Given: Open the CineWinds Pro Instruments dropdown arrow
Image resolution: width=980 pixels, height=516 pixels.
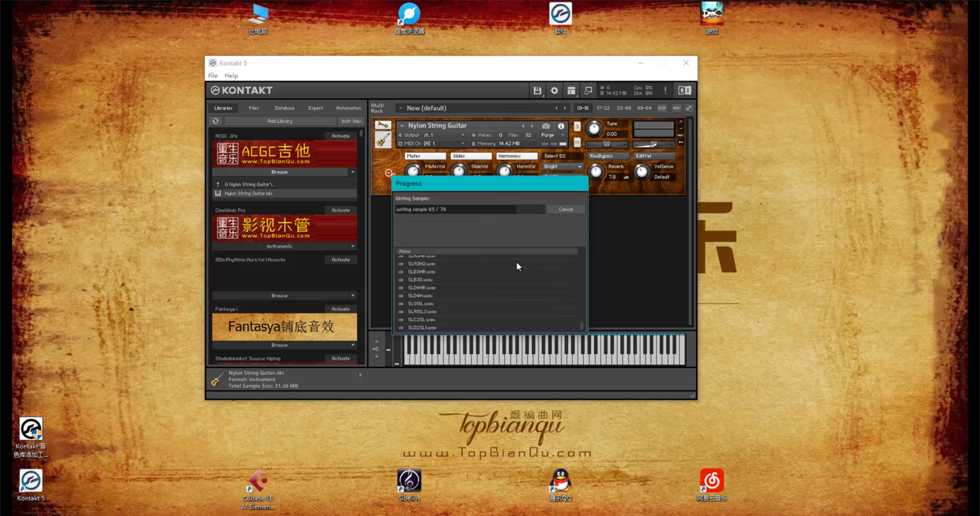Looking at the screenshot, I should point(353,246).
